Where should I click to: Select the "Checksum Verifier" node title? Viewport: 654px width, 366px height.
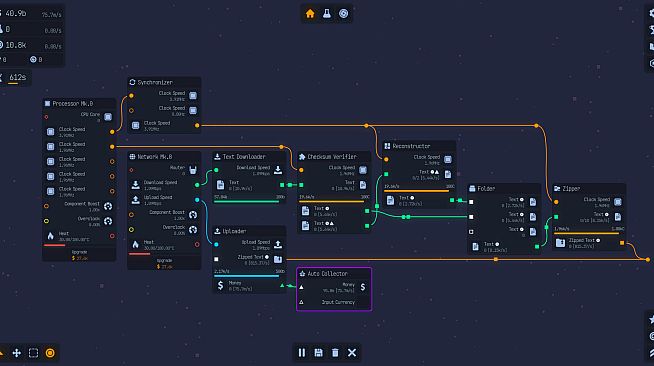[332, 157]
